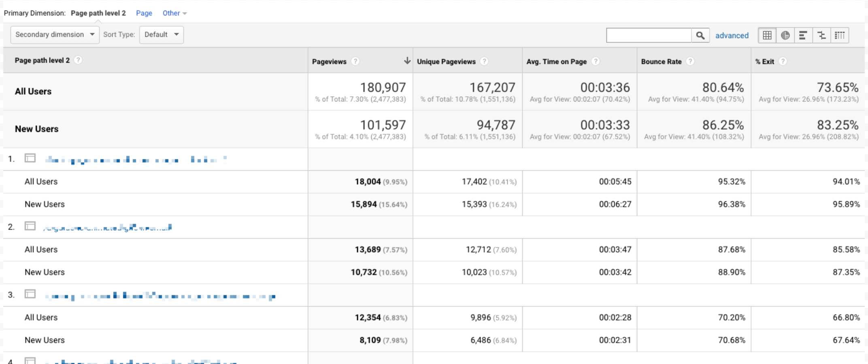Screen dimensions: 868x364
Task: Open help icon for Avg. Time on Page
Action: (x=596, y=61)
